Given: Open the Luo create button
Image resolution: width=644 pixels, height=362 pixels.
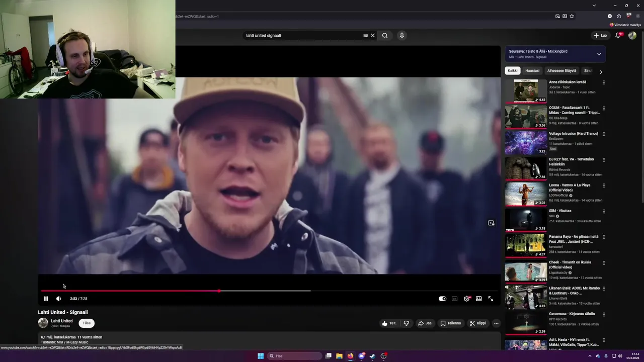Looking at the screenshot, I should pos(600,36).
